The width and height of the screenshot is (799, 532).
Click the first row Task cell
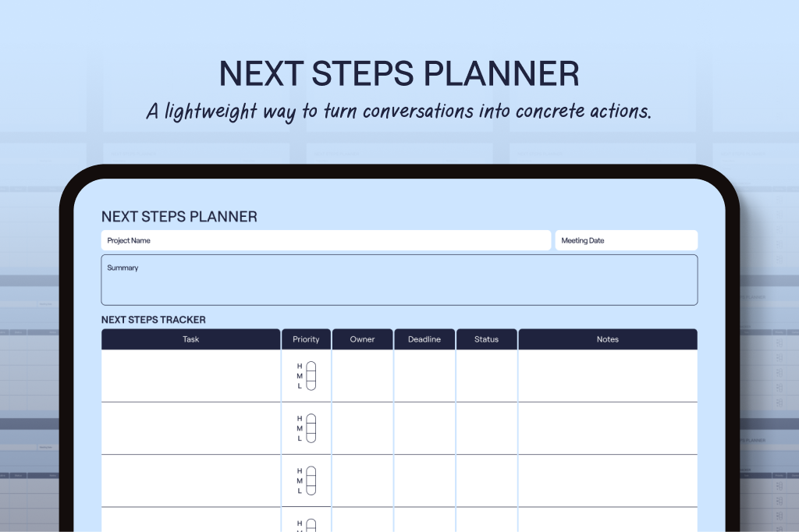190,376
